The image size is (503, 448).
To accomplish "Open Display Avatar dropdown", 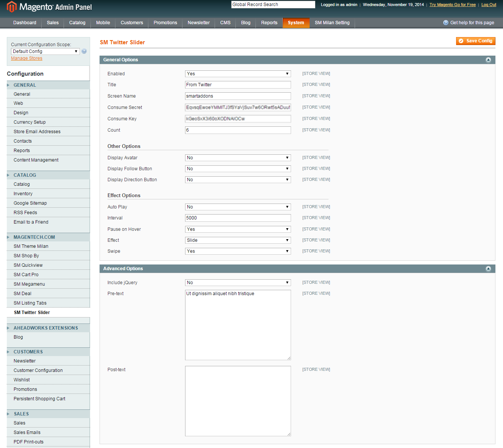I will click(x=238, y=158).
